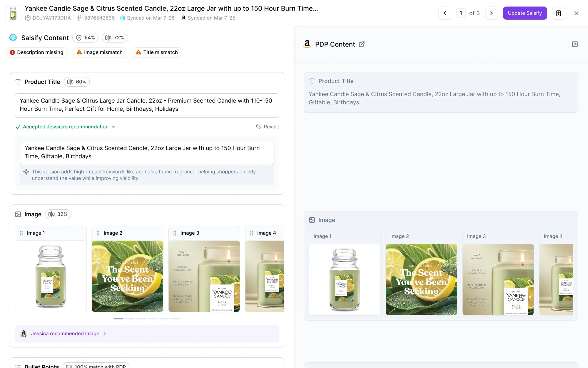Click the PDP Image section picture icon

tap(312, 220)
